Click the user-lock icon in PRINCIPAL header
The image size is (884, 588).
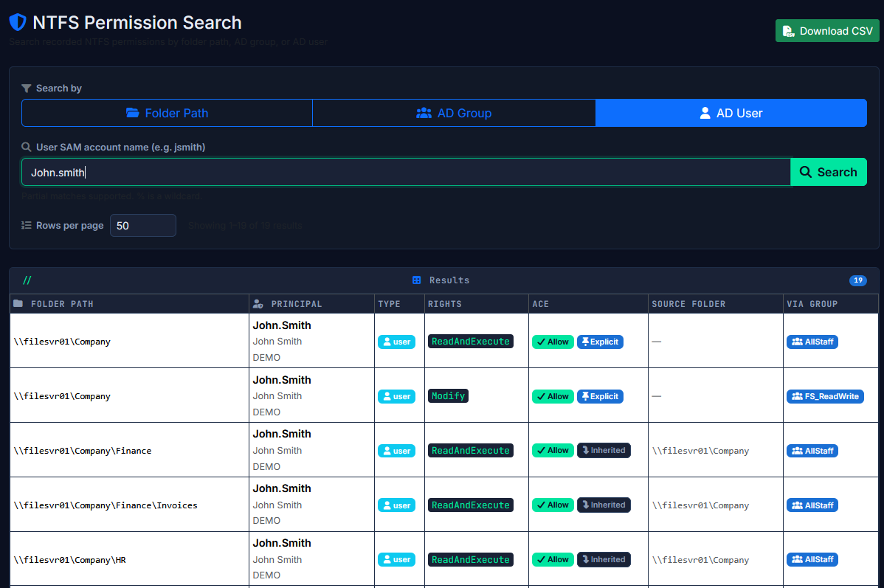point(258,304)
